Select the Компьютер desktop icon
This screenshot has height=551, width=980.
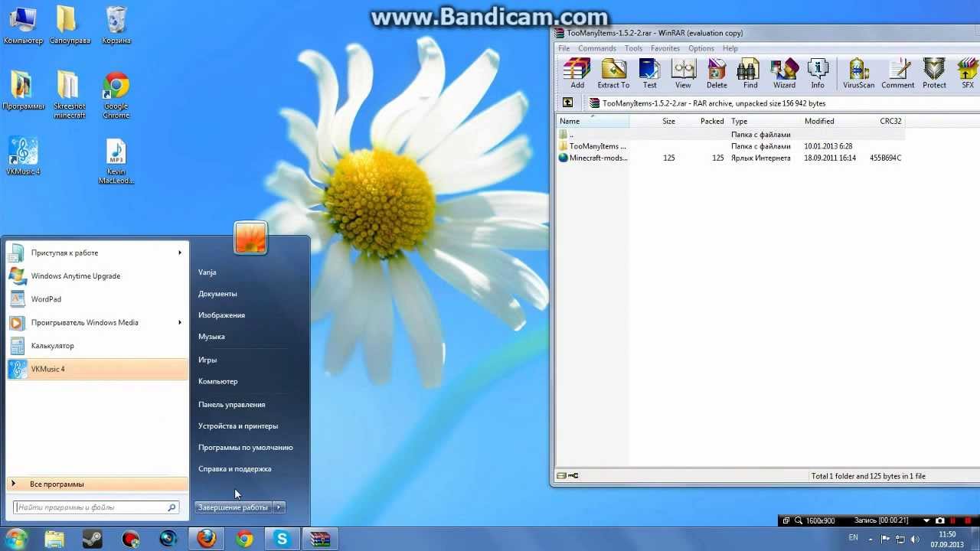click(x=23, y=25)
